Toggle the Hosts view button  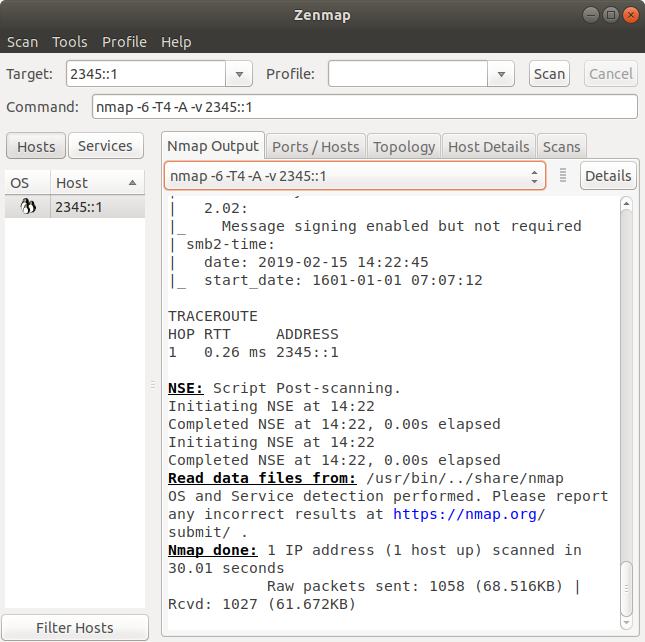coord(36,146)
